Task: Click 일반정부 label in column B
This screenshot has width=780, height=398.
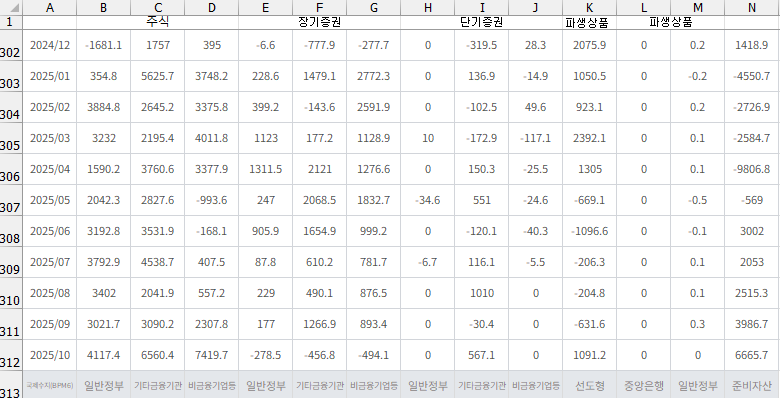Action: pos(103,386)
